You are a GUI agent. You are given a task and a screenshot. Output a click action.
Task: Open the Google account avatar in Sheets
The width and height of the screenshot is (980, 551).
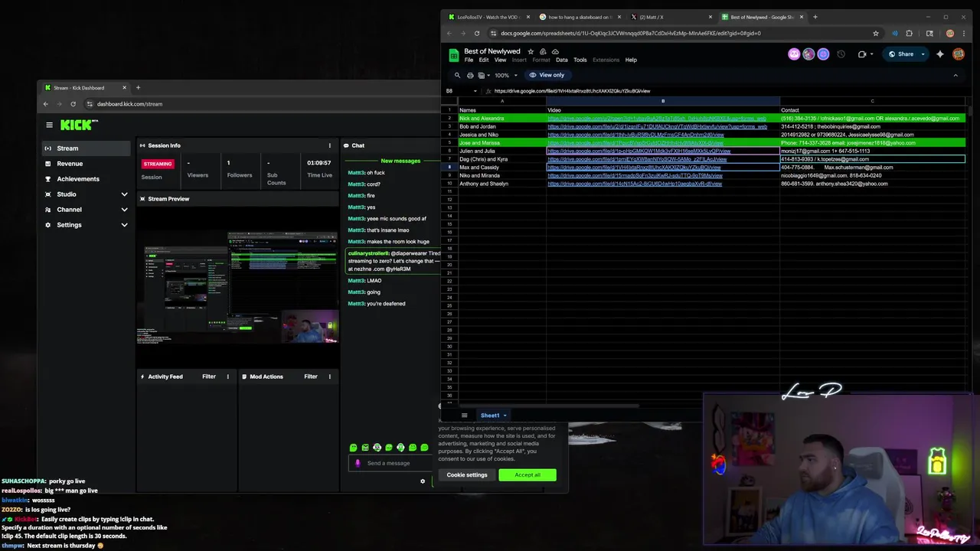(x=959, y=54)
